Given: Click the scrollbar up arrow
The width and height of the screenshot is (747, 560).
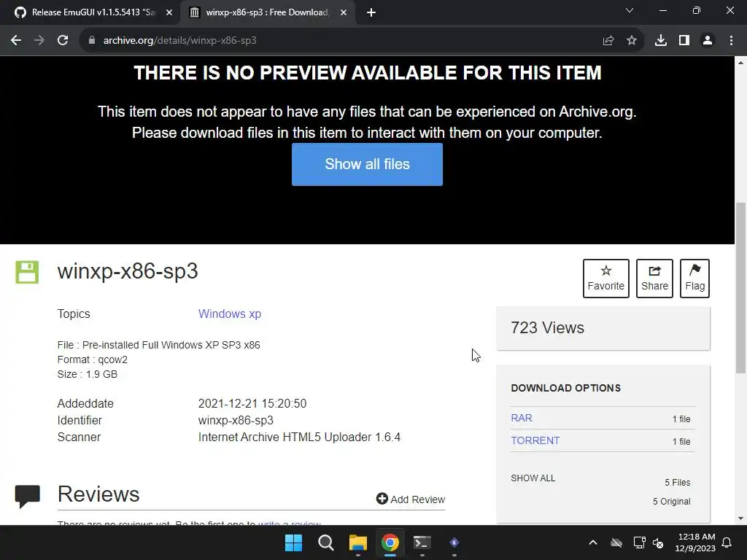Looking at the screenshot, I should coord(741,63).
